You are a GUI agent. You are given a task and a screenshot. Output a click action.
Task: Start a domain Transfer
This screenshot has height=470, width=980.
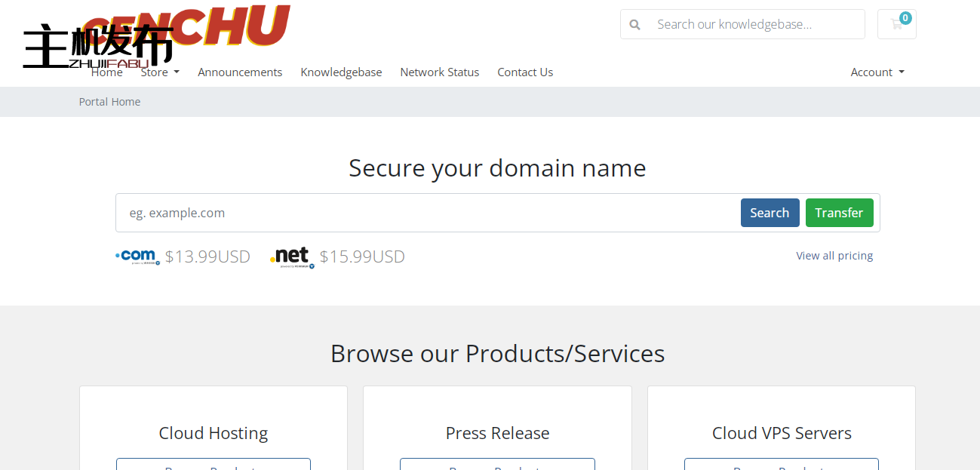coord(839,212)
